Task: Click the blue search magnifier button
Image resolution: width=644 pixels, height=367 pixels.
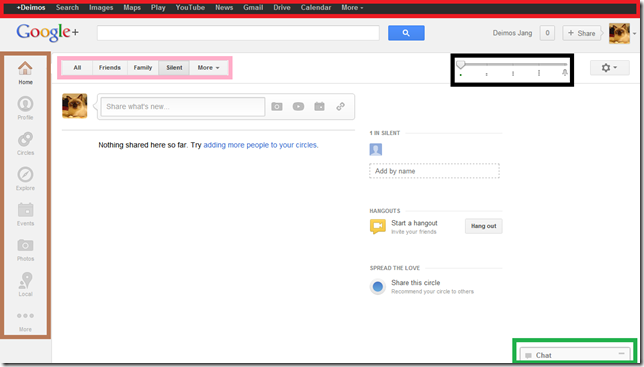Action: (x=406, y=33)
